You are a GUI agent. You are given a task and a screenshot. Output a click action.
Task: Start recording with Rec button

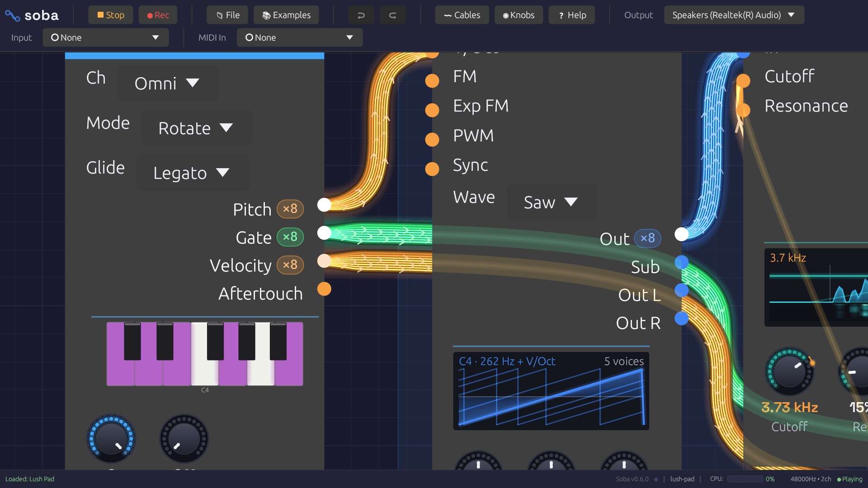tap(158, 15)
